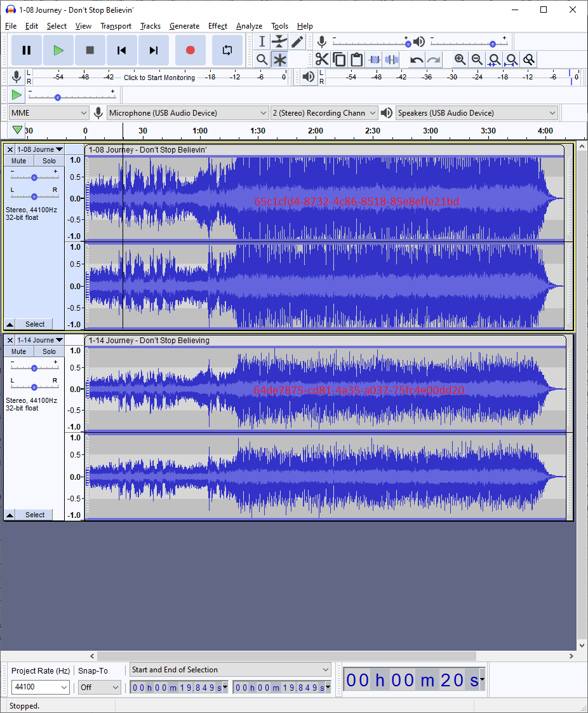Image resolution: width=588 pixels, height=713 pixels.
Task: Collapse the 1-14 Journey track
Action: pyautogui.click(x=10, y=515)
